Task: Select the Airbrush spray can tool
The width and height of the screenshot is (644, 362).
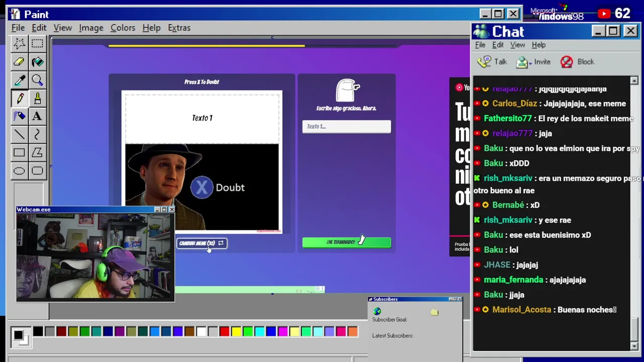Action: [19, 116]
